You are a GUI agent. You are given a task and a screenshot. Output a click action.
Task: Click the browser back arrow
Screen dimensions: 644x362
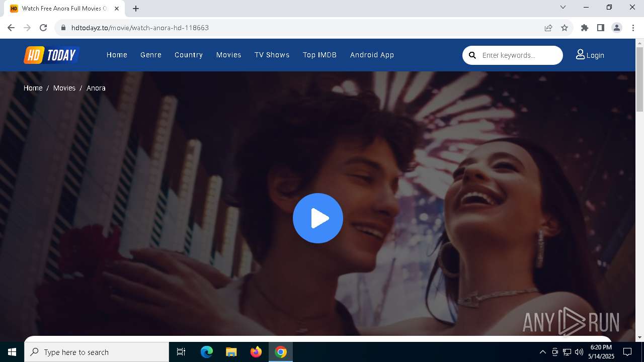(x=11, y=28)
